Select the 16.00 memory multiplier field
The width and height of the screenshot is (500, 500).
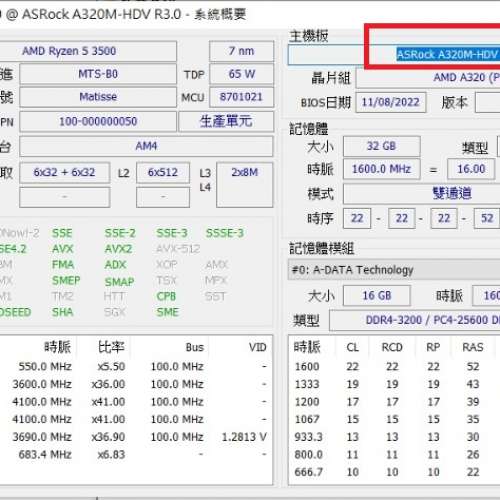(471, 169)
